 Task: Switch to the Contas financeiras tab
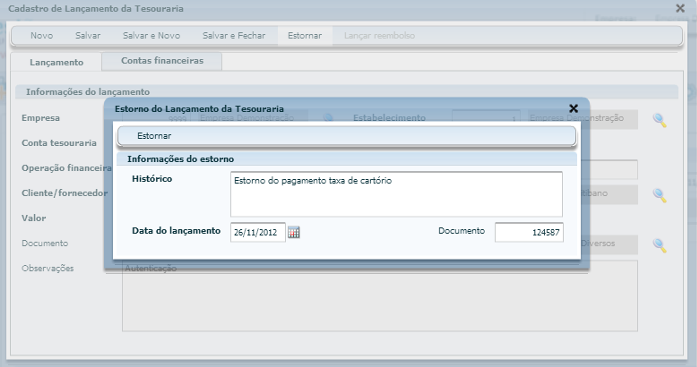click(162, 61)
